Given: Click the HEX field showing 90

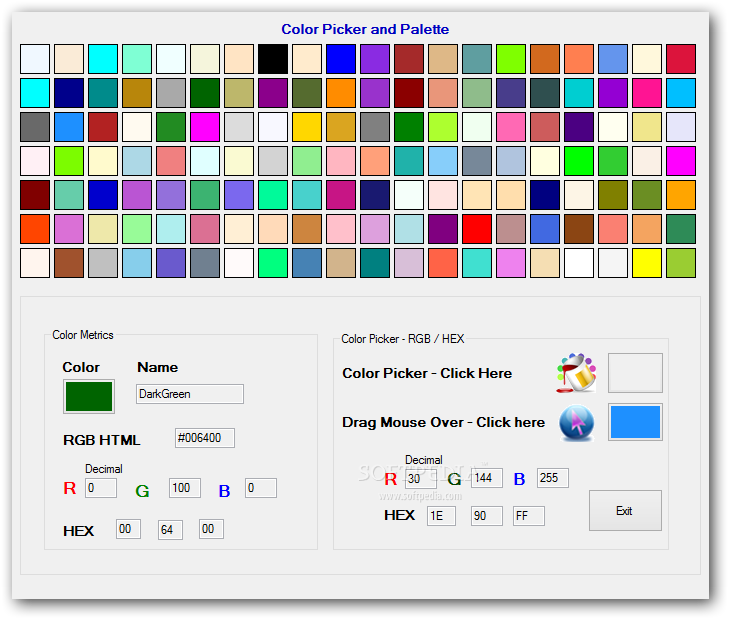Looking at the screenshot, I should pos(486,516).
